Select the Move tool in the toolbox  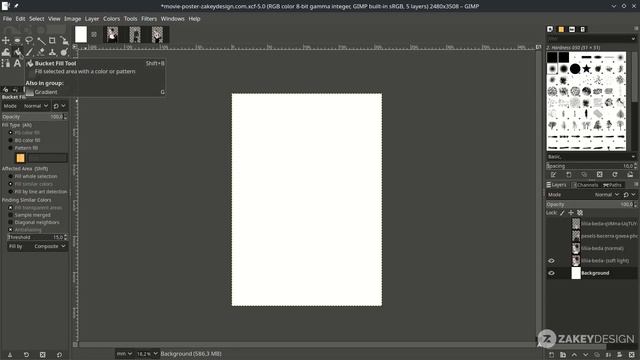click(x=6, y=40)
